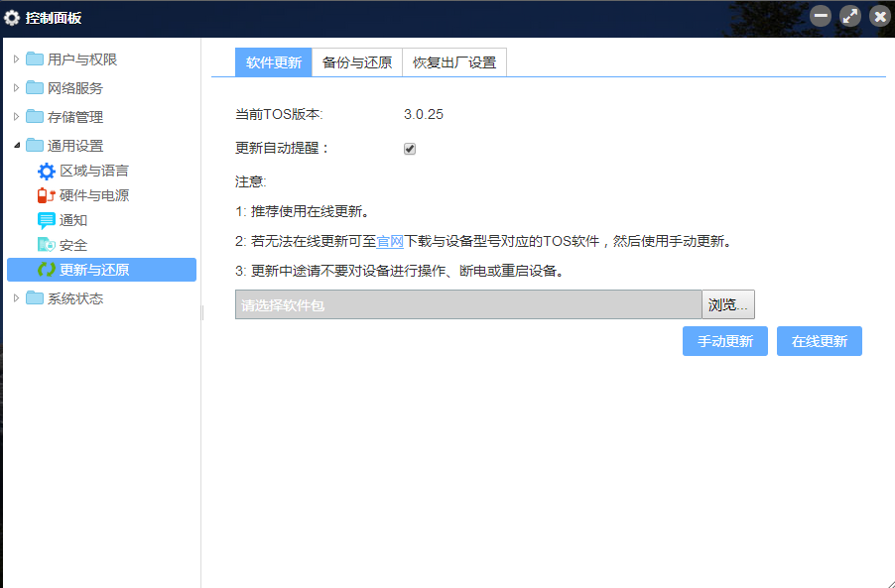Maximize the 控制面板 window
The width and height of the screenshot is (895, 588).
click(850, 16)
